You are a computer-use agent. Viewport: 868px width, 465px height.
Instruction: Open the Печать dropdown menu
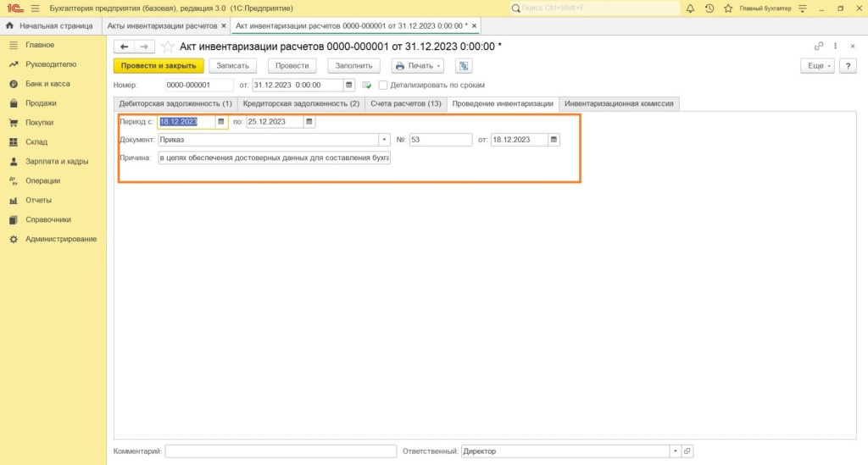pyautogui.click(x=418, y=65)
